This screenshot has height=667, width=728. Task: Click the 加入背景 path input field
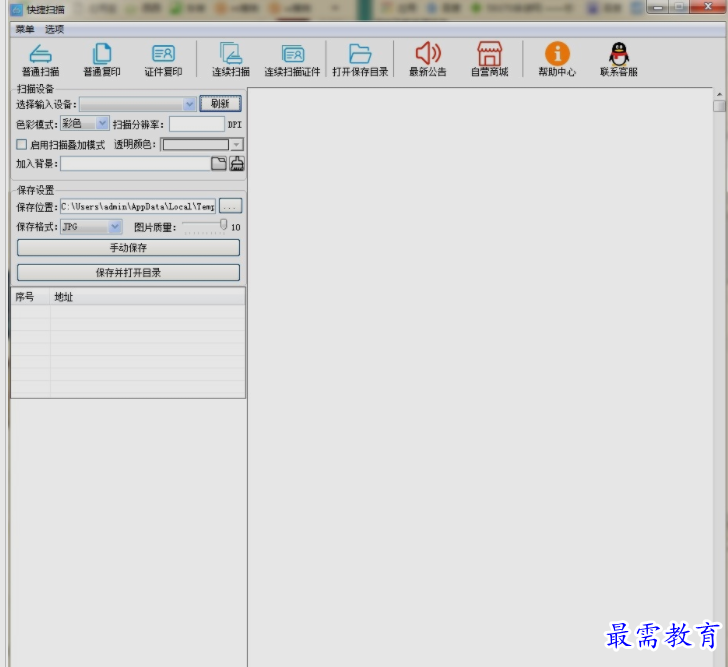(135, 163)
